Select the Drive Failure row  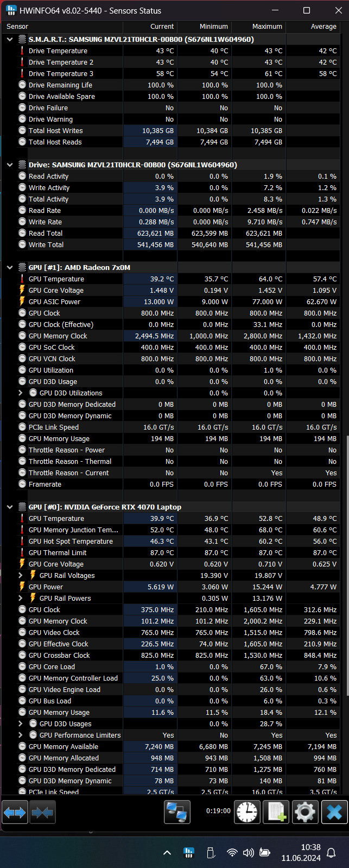click(170, 108)
